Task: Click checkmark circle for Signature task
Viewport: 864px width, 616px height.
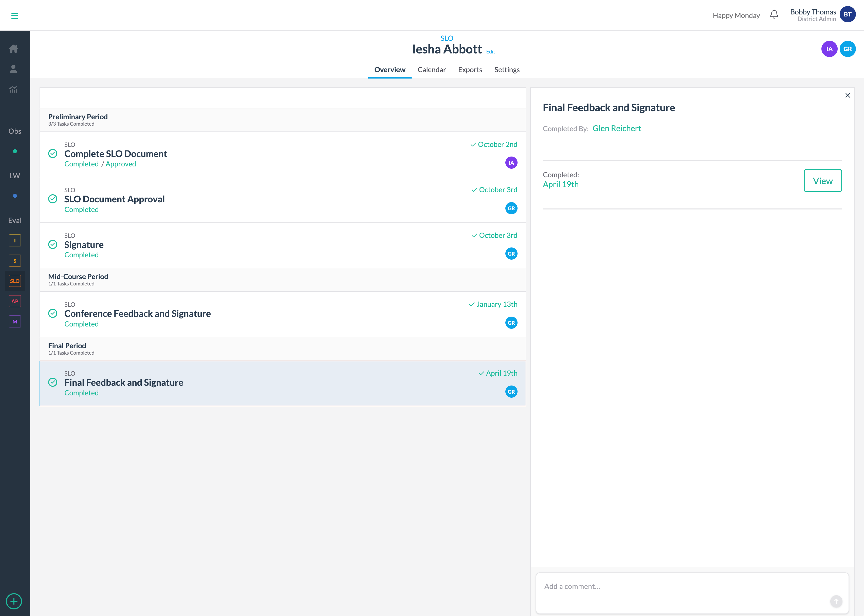Action: click(x=53, y=245)
